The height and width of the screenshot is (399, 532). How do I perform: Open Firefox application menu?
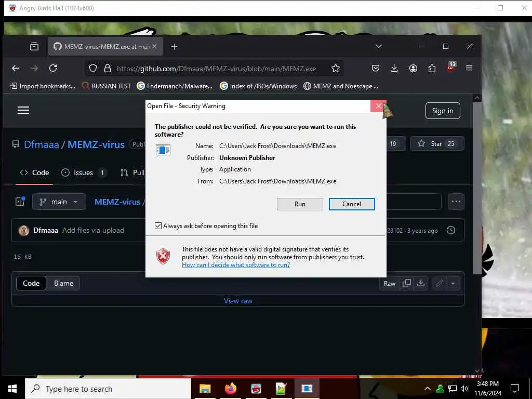click(x=469, y=68)
